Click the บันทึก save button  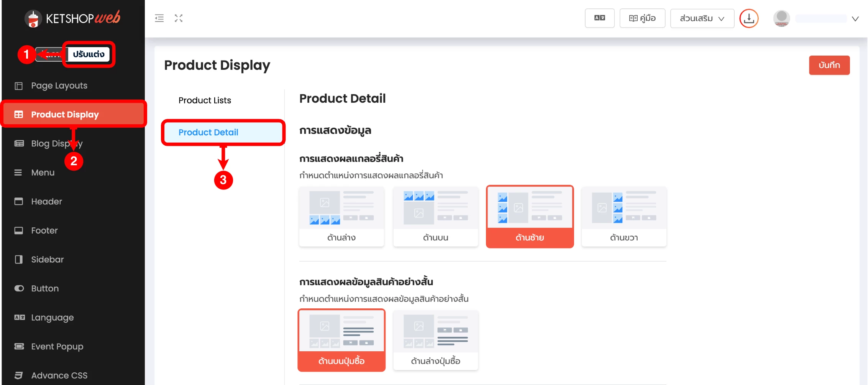click(x=829, y=65)
